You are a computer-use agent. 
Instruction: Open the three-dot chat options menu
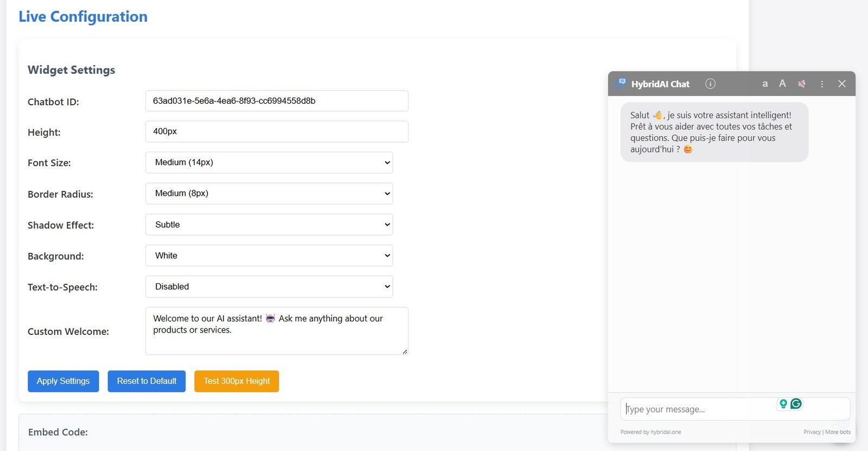[x=822, y=84]
